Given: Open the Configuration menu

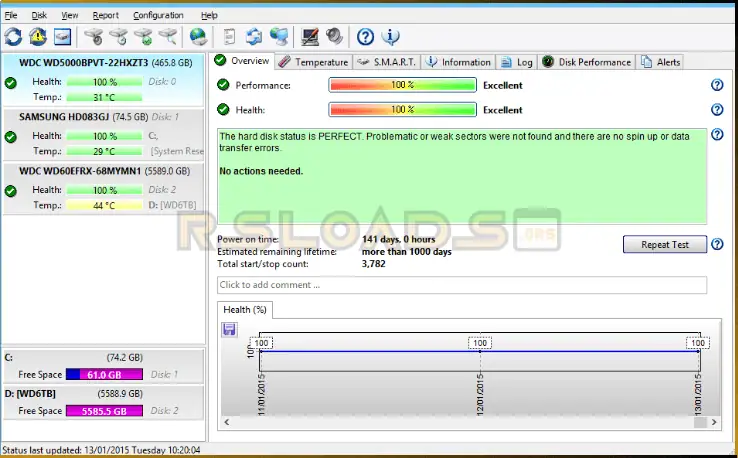Looking at the screenshot, I should point(158,15).
